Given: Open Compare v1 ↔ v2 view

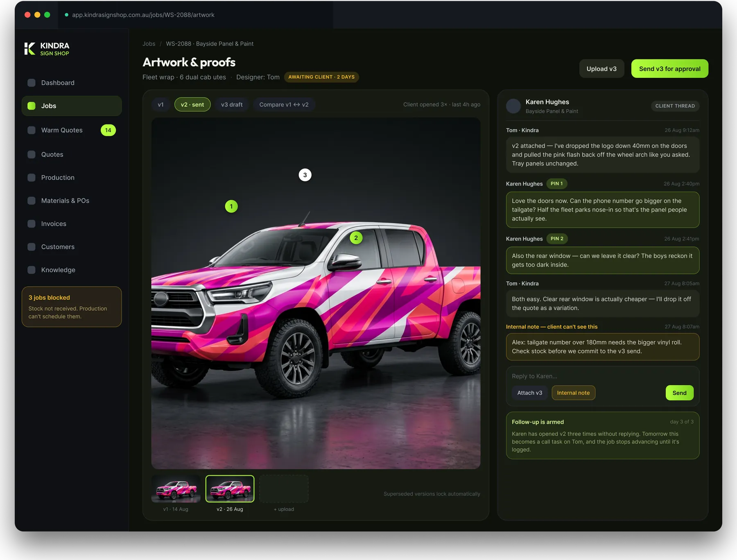Looking at the screenshot, I should click(x=284, y=104).
